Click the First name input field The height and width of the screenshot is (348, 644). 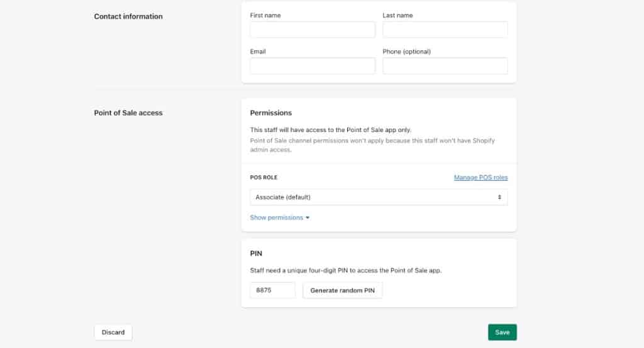click(313, 30)
